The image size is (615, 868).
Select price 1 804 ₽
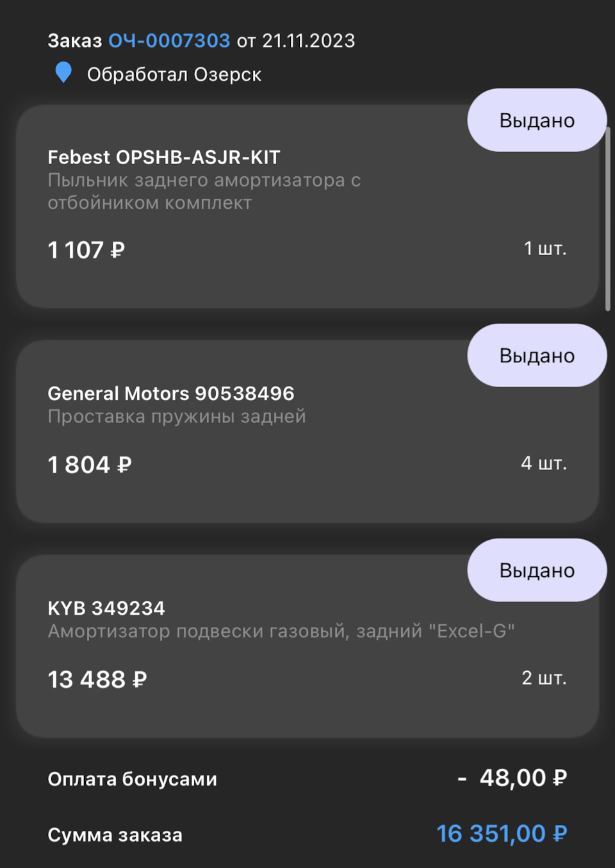90,465
